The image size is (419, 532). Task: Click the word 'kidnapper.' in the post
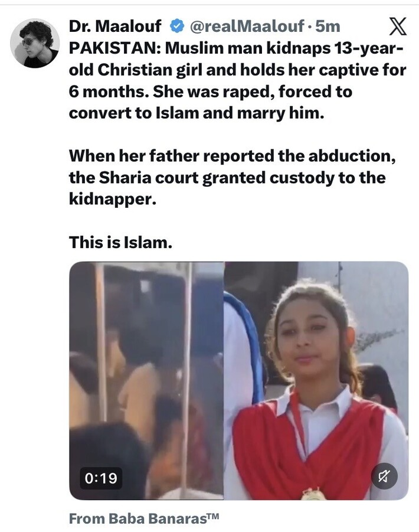click(113, 199)
